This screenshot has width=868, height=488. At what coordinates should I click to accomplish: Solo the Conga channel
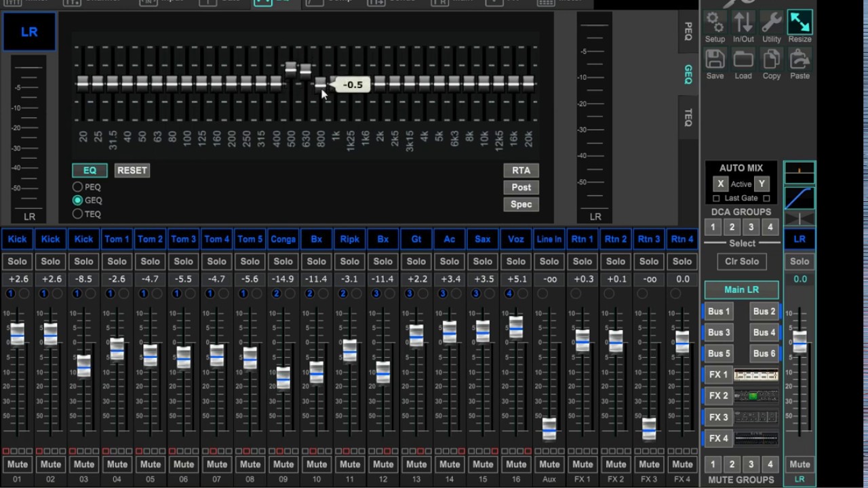(283, 261)
